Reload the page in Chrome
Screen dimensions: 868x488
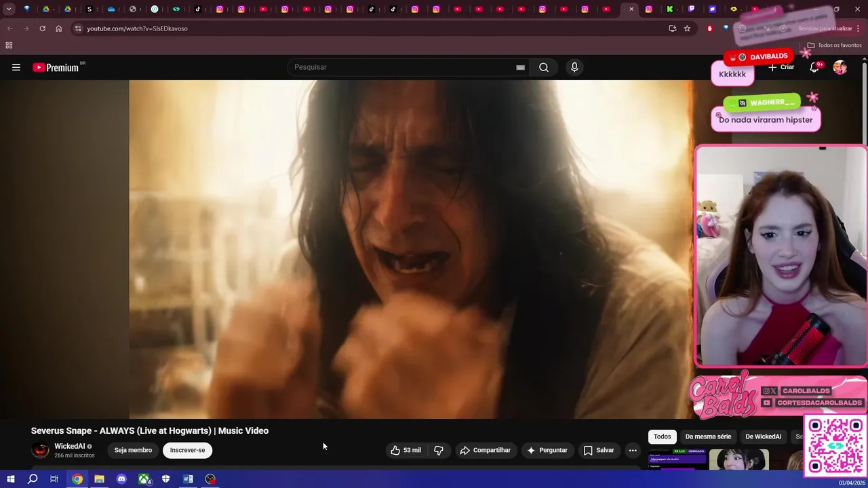click(x=42, y=28)
